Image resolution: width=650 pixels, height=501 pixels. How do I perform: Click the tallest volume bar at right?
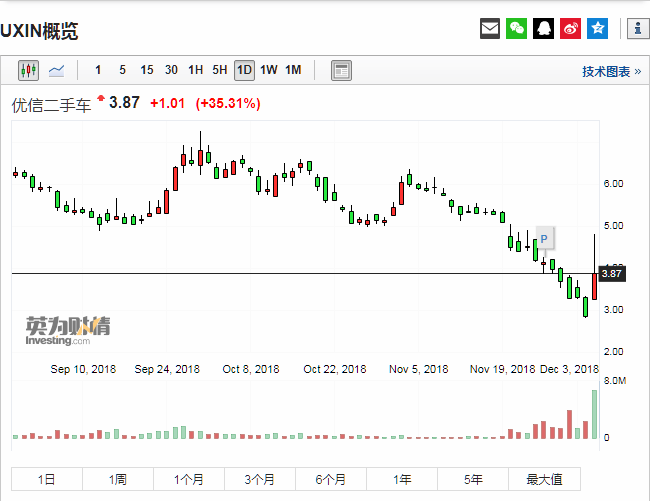(594, 414)
